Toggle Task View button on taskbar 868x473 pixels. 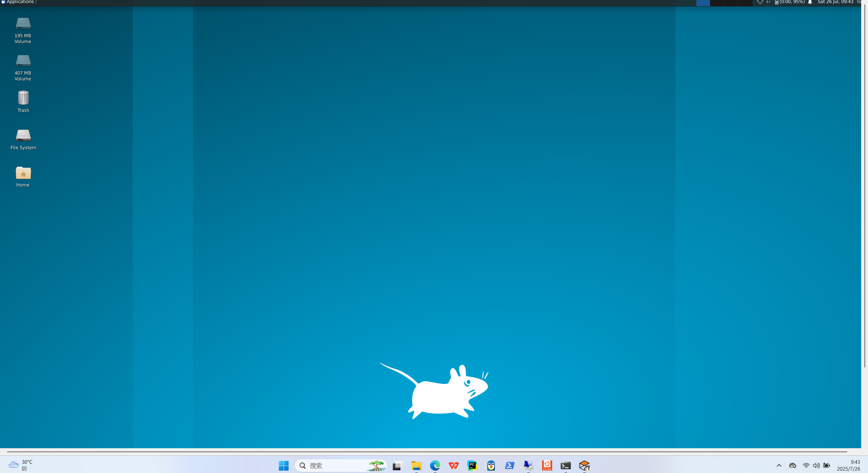(397, 465)
